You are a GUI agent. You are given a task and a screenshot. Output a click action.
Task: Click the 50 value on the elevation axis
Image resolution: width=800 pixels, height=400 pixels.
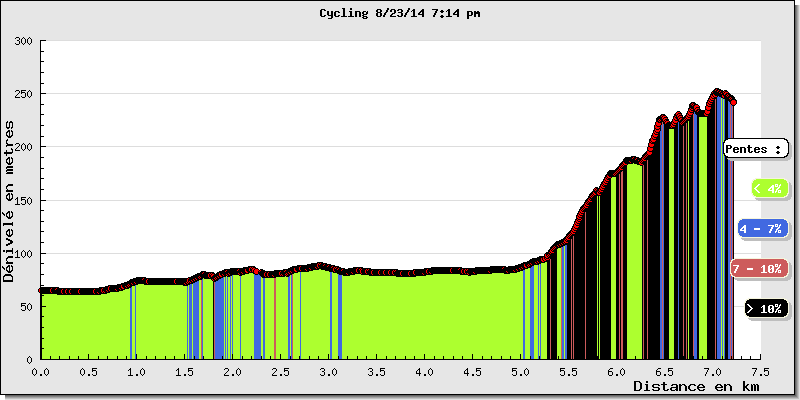tap(28, 306)
